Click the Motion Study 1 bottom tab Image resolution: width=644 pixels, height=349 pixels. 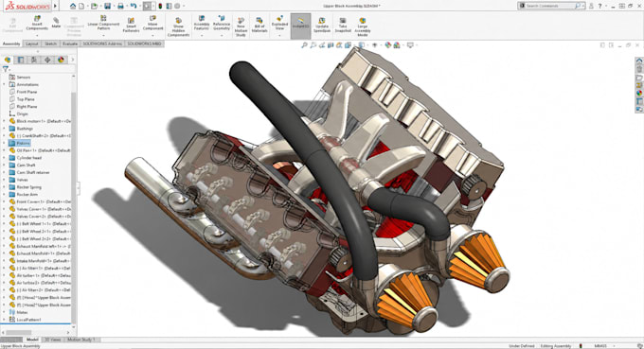pyautogui.click(x=80, y=340)
